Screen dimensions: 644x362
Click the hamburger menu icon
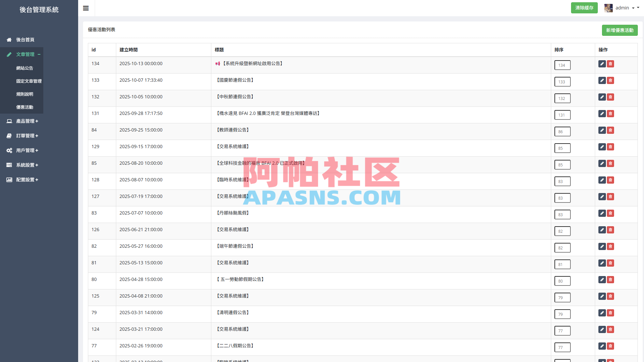(86, 8)
